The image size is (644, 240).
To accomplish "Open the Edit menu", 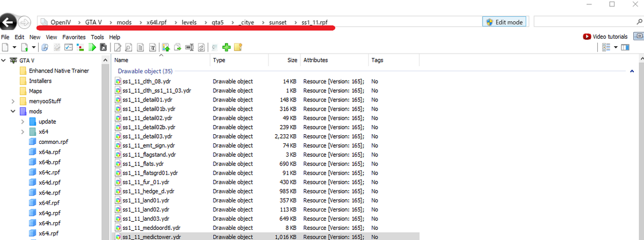I will [19, 37].
